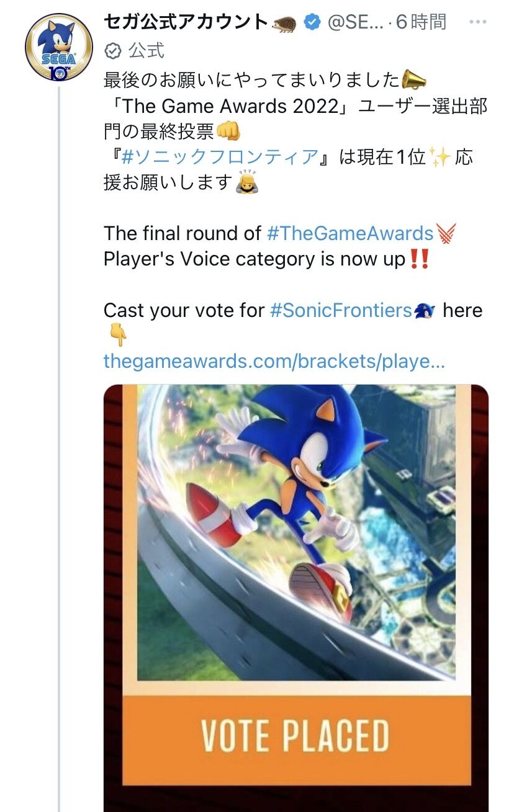Screen dimensions: 514x812
Task: Tap the blue verified checkmark badge
Action: coord(312,23)
